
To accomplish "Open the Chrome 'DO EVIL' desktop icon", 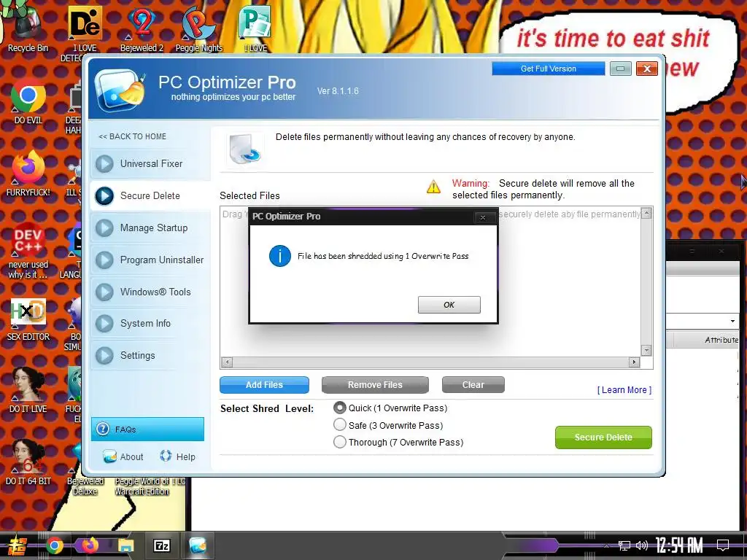I will point(28,101).
